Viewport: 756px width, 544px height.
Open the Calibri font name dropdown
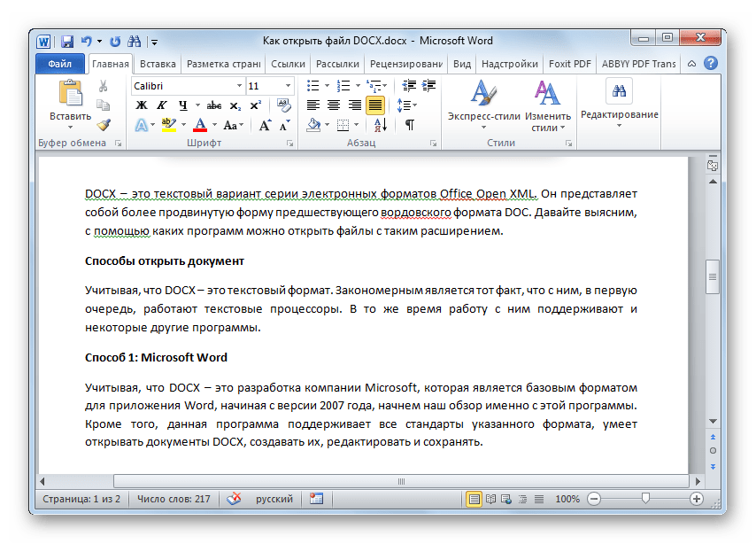click(x=239, y=86)
